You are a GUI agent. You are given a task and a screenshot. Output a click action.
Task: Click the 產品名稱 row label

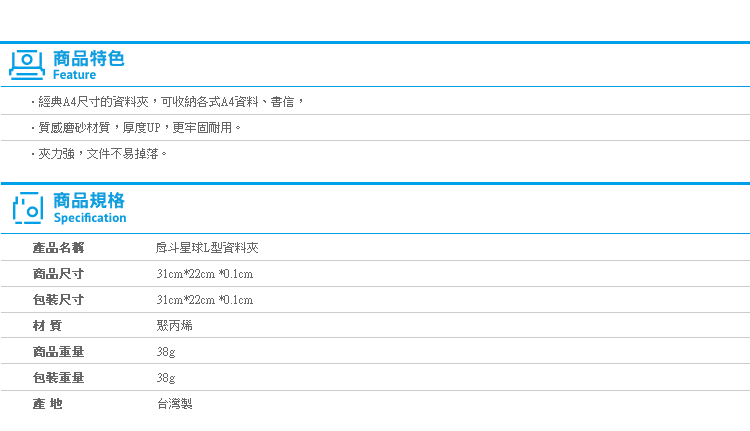(58, 248)
